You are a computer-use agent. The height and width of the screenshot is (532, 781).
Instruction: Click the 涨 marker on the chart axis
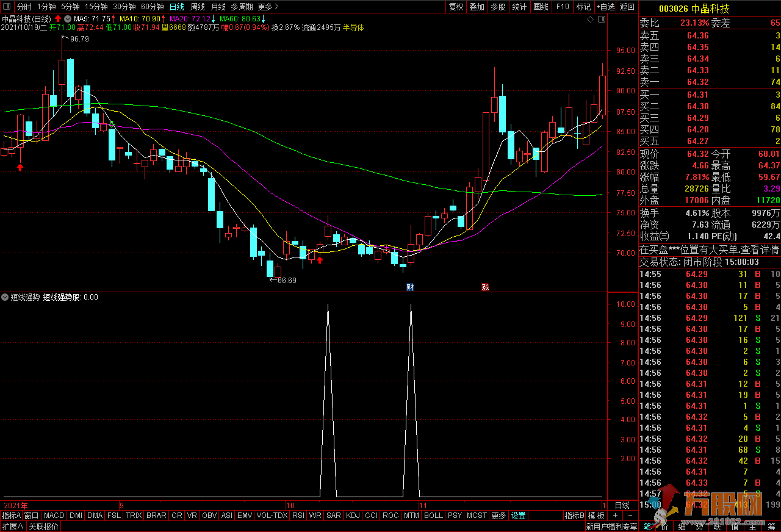tap(485, 287)
